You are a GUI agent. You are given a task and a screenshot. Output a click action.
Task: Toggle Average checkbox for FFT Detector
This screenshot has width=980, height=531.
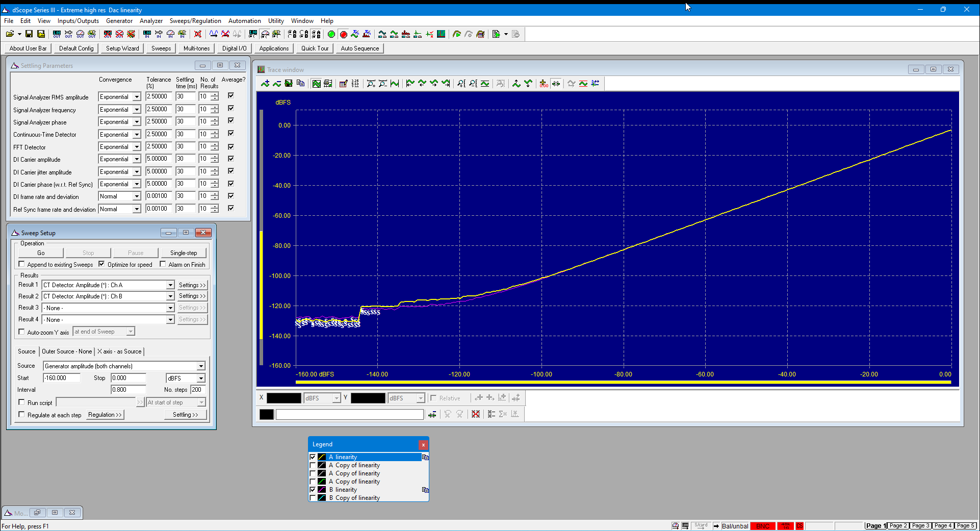(231, 146)
